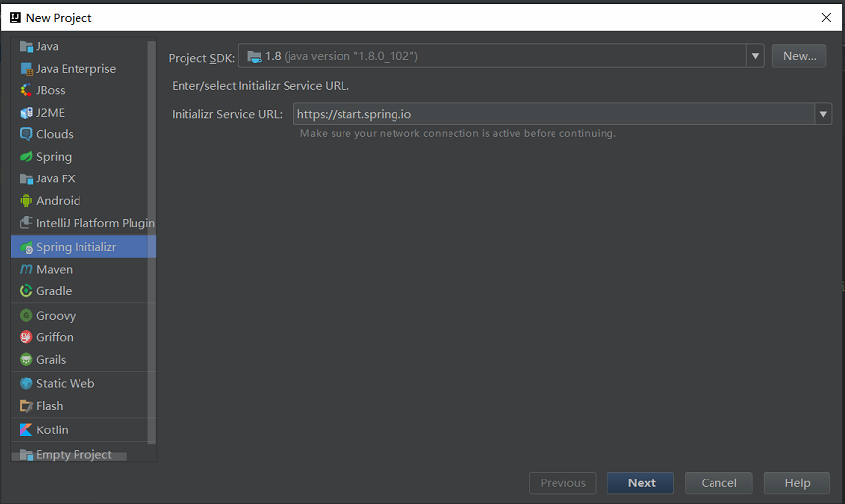Click the Initializr Service URL text field
845x504 pixels.
coord(554,114)
